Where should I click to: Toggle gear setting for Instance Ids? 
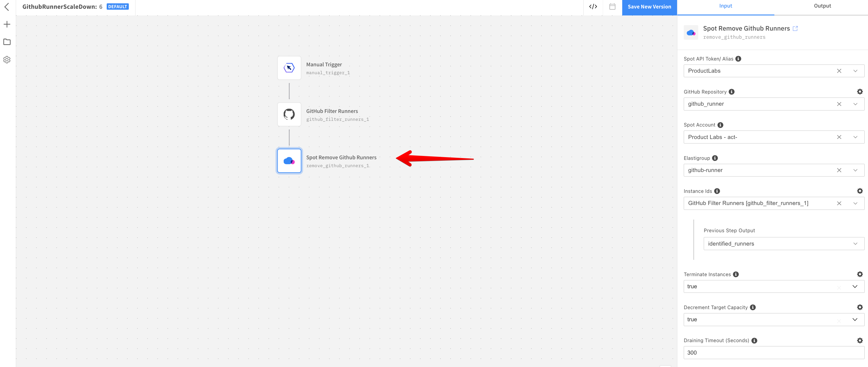point(860,191)
